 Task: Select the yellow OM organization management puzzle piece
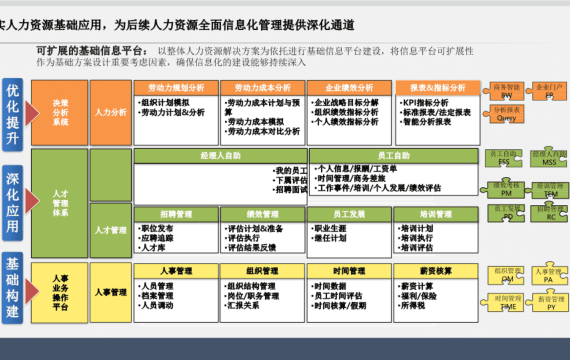click(x=506, y=275)
